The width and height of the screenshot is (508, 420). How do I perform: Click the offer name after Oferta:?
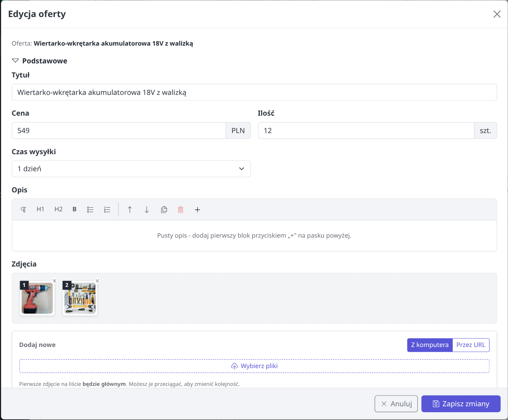[x=113, y=43]
